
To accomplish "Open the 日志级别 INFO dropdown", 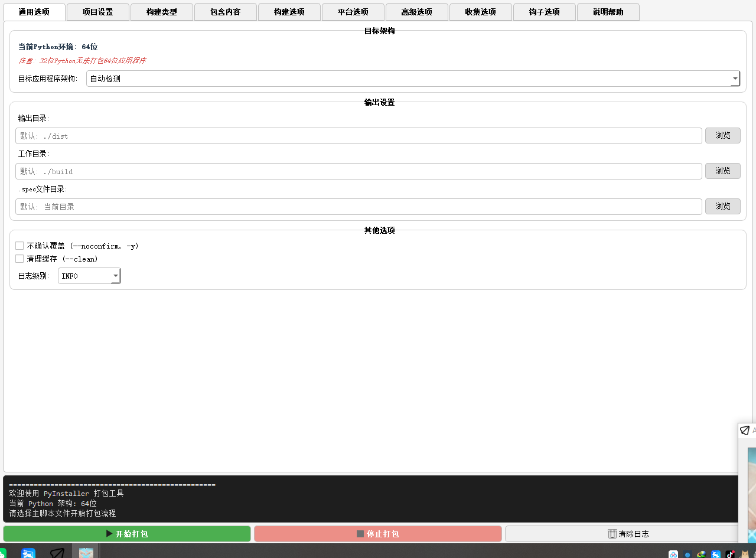I will point(89,276).
